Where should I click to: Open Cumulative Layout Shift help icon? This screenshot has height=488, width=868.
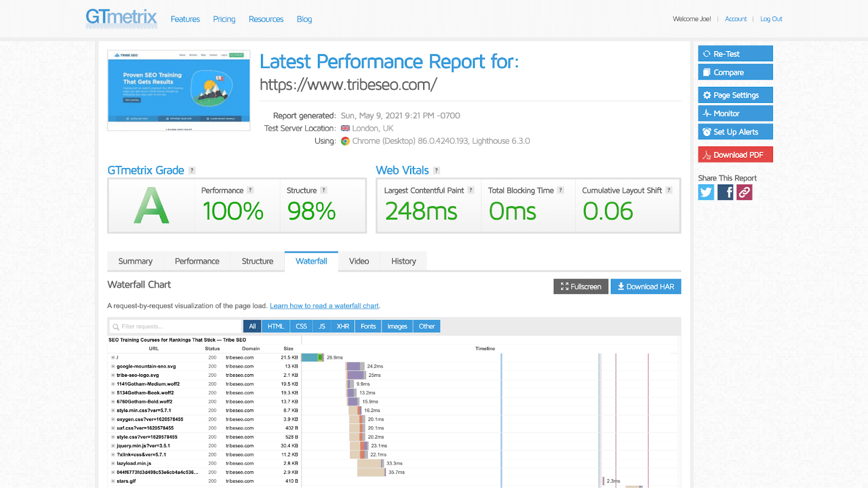pos(669,190)
